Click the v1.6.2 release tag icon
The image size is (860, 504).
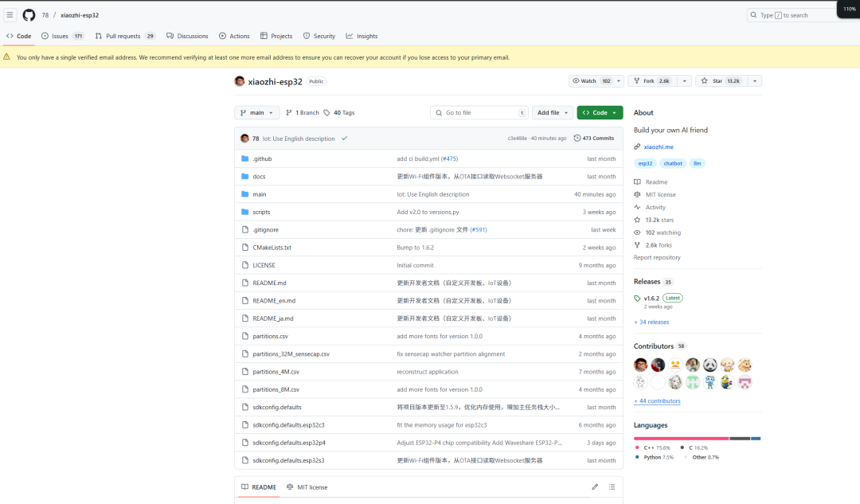point(637,299)
